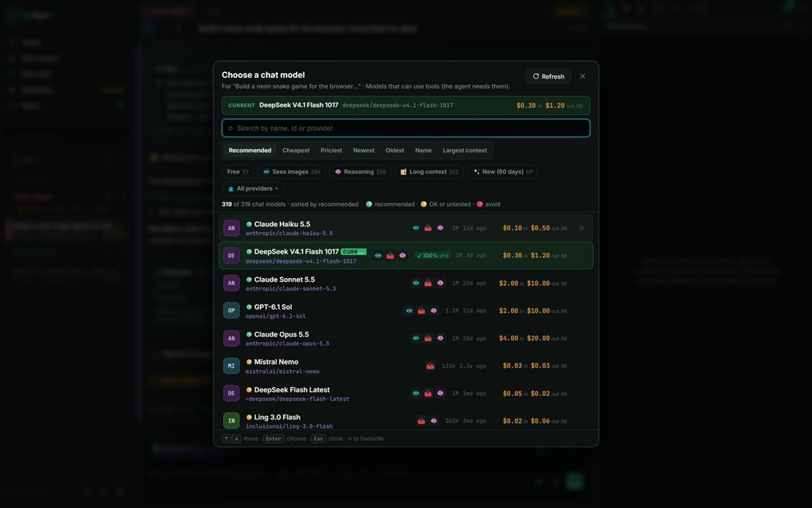Click the red toolbox icon in the Claude Haiku 5.5 row
Viewport: 812px width, 508px height.
tap(428, 228)
